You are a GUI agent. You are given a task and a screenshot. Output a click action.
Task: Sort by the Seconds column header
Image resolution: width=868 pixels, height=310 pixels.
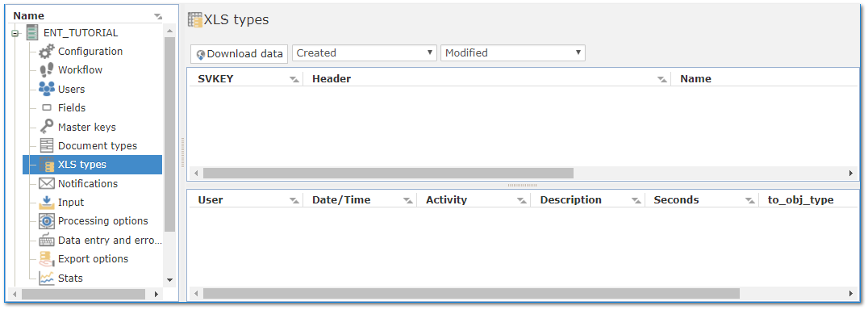tap(677, 200)
